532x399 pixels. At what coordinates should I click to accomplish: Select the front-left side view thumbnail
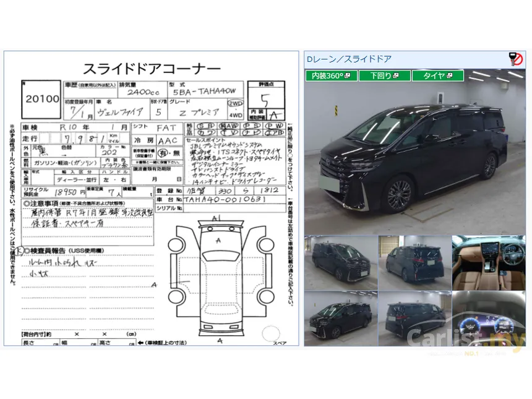pyautogui.click(x=341, y=263)
